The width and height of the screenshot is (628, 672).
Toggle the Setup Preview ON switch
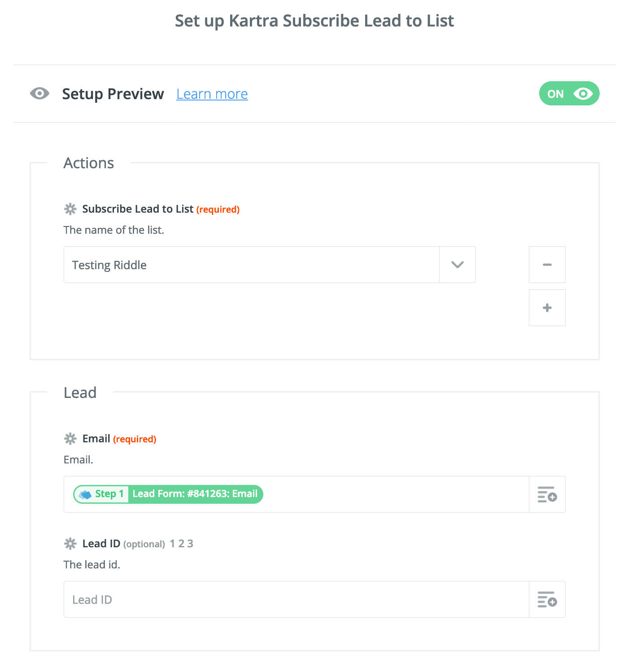click(x=569, y=93)
